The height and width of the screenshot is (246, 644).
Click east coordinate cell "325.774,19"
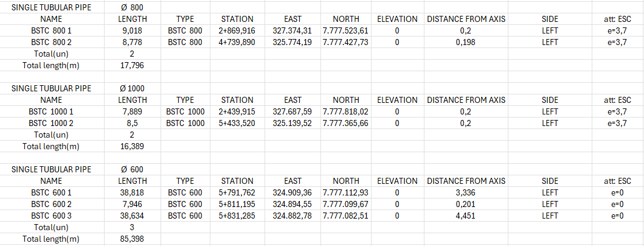[292, 42]
